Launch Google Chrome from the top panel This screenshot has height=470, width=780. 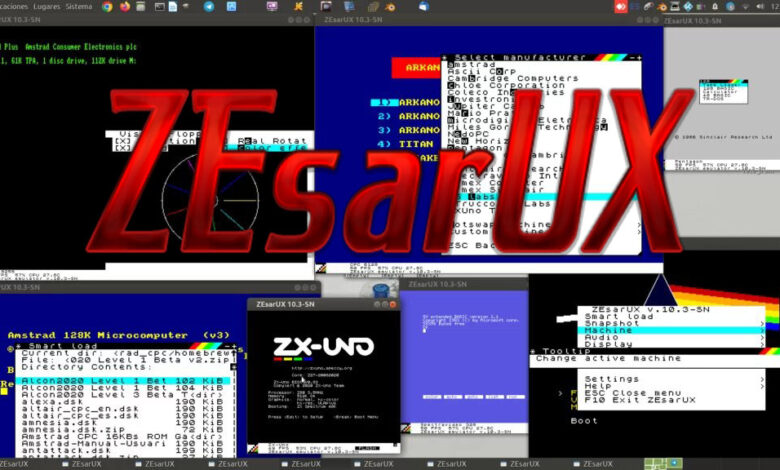click(107, 6)
